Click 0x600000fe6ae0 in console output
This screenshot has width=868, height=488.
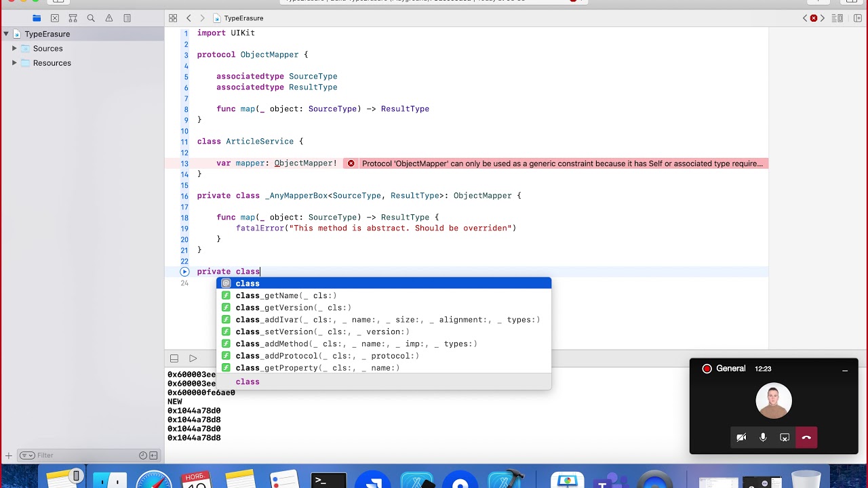(201, 393)
